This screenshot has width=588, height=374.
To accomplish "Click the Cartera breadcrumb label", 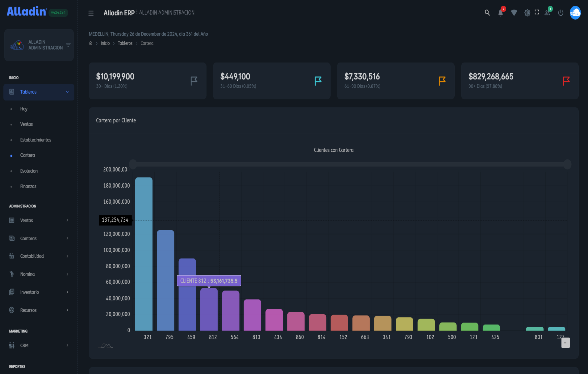I will point(147,43).
